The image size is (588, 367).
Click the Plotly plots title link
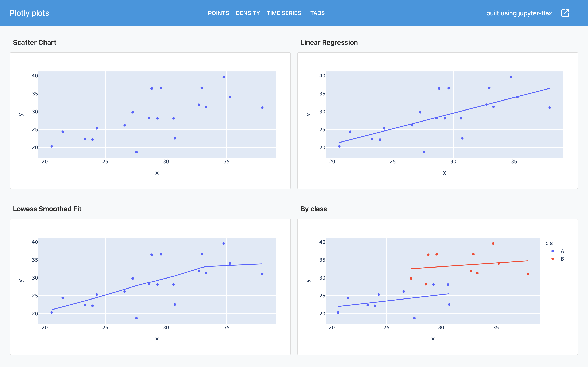pyautogui.click(x=29, y=13)
